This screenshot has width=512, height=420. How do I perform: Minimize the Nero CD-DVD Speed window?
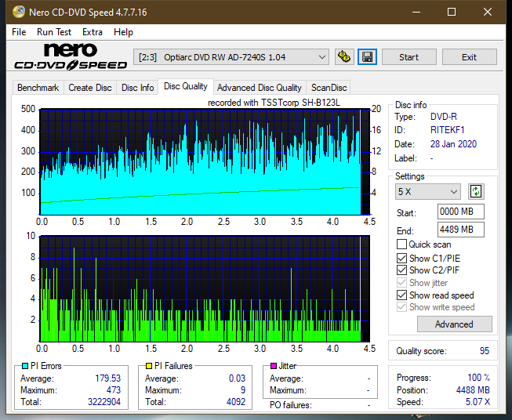tap(416, 12)
